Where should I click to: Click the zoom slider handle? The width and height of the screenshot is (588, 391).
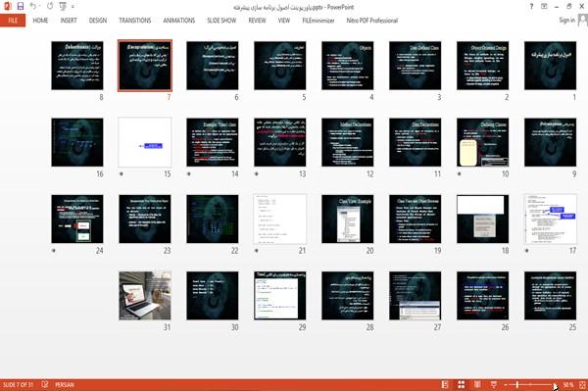click(x=517, y=384)
